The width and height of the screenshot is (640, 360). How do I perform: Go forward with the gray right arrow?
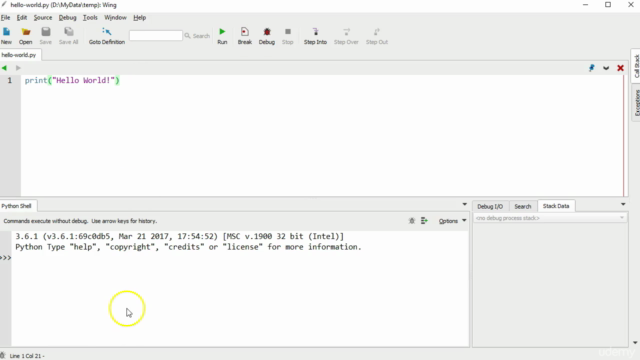18,68
